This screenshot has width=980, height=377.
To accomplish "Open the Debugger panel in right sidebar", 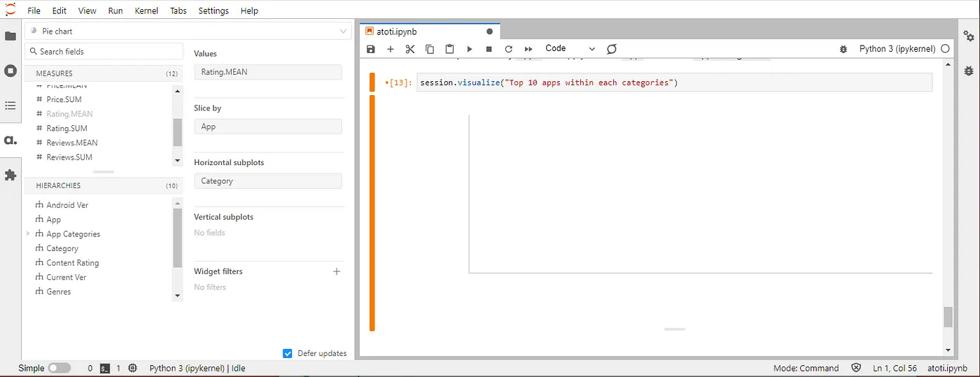I will point(969,71).
